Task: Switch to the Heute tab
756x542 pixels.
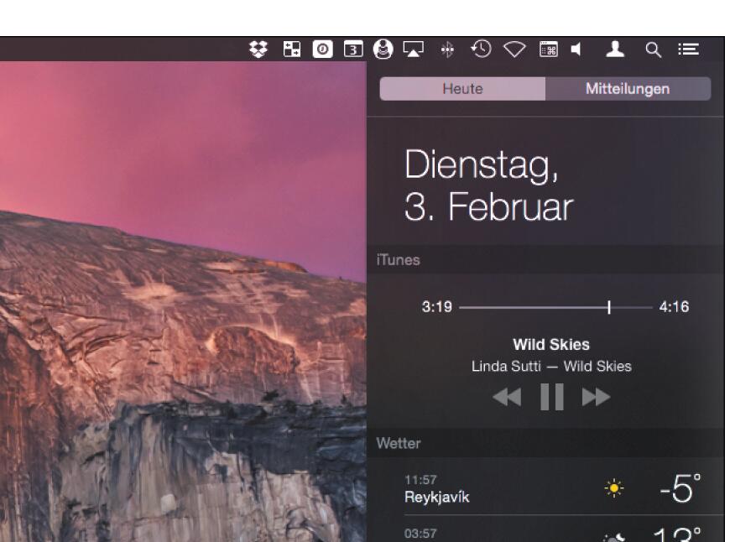Action: click(x=462, y=89)
